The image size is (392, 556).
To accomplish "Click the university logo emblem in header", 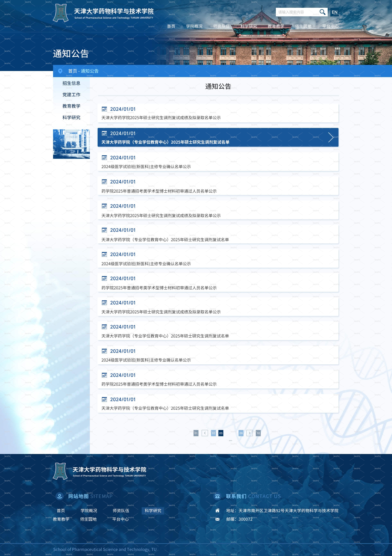I will [61, 13].
